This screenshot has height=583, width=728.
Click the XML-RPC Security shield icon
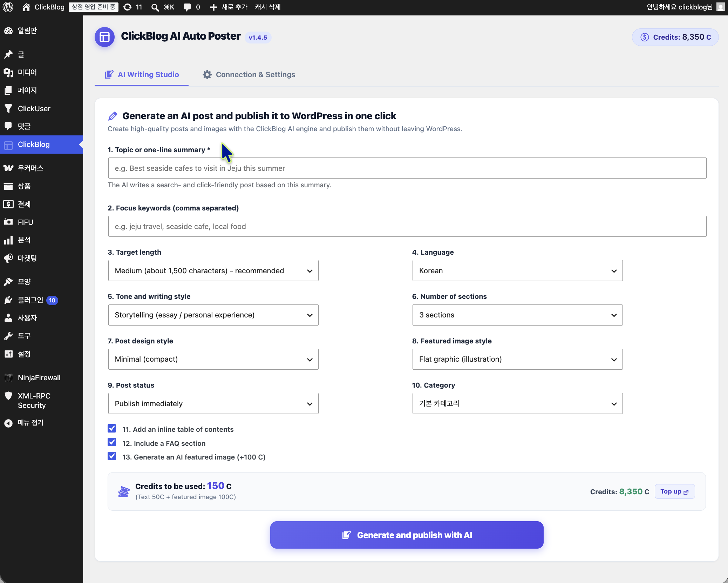8,396
